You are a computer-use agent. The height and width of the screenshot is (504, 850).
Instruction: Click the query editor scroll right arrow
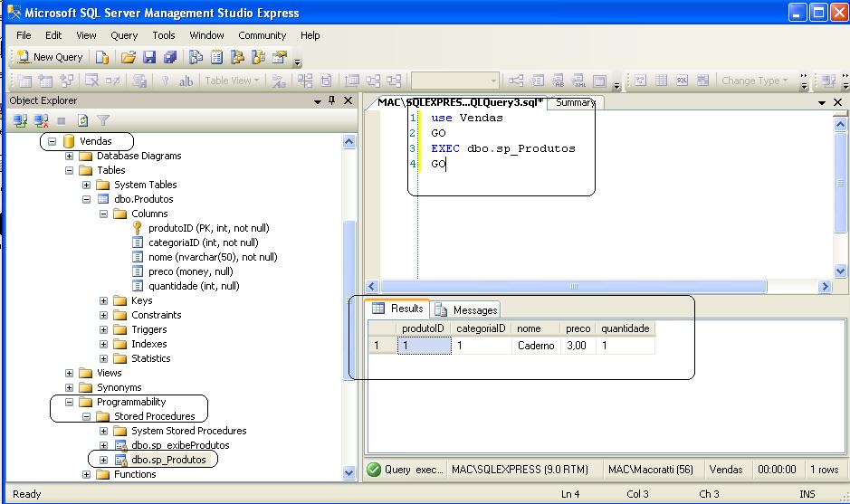pyautogui.click(x=825, y=286)
